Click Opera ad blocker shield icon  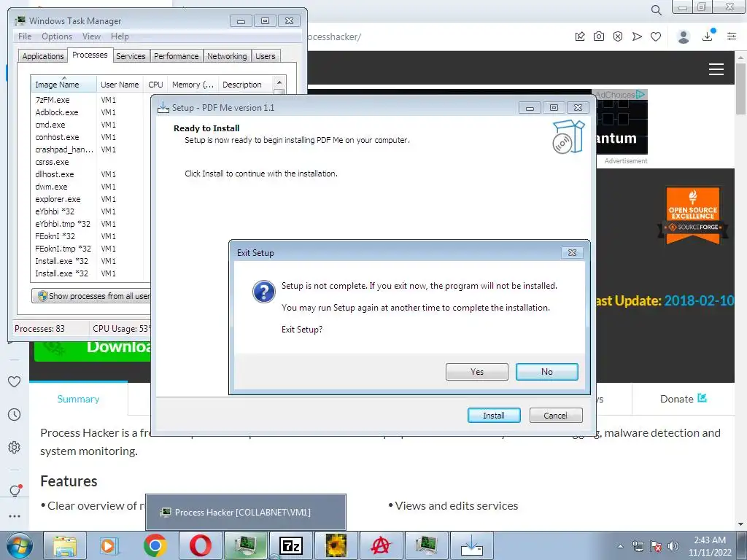[618, 36]
